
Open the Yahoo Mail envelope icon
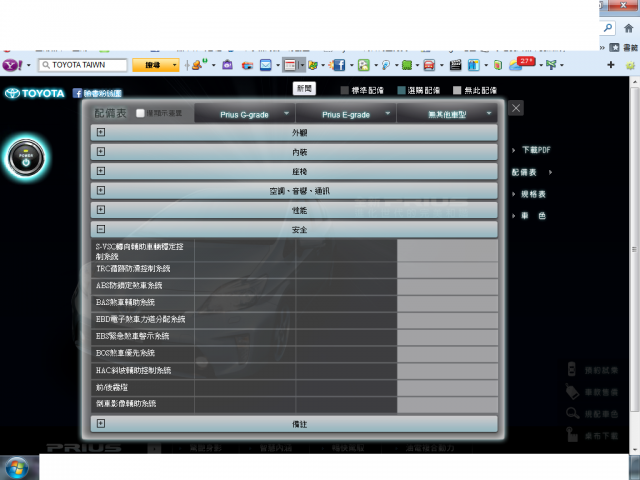pos(266,65)
